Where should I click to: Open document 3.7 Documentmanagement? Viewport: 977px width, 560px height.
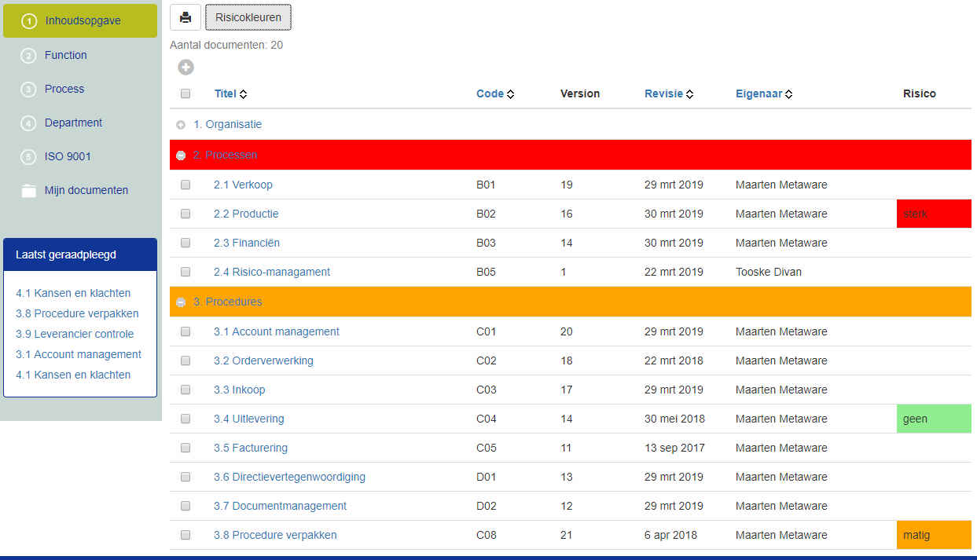(280, 506)
